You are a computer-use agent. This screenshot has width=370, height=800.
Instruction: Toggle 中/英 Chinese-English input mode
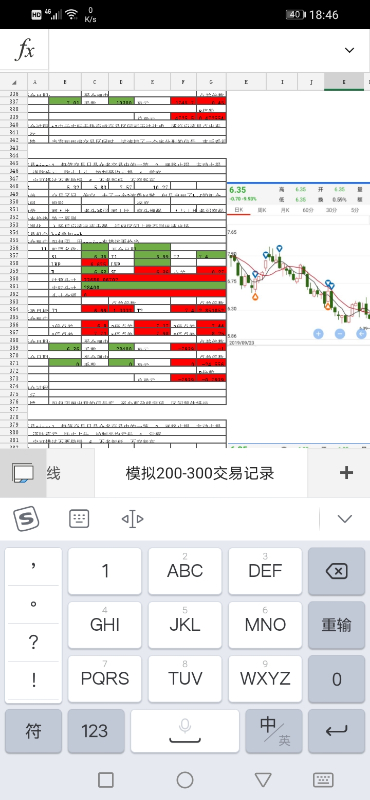tap(274, 731)
